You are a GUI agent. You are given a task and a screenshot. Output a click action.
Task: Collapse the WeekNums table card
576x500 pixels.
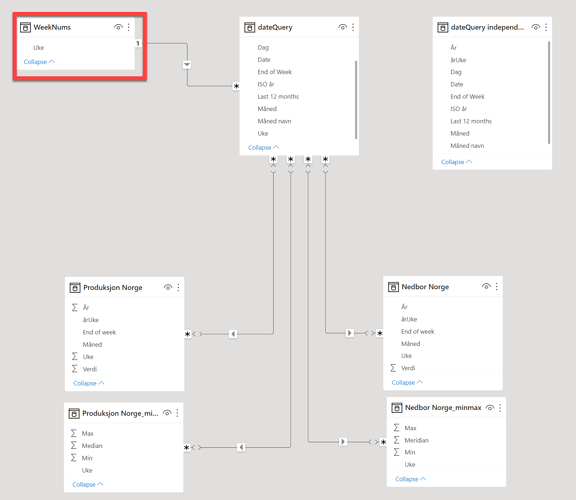pos(39,62)
